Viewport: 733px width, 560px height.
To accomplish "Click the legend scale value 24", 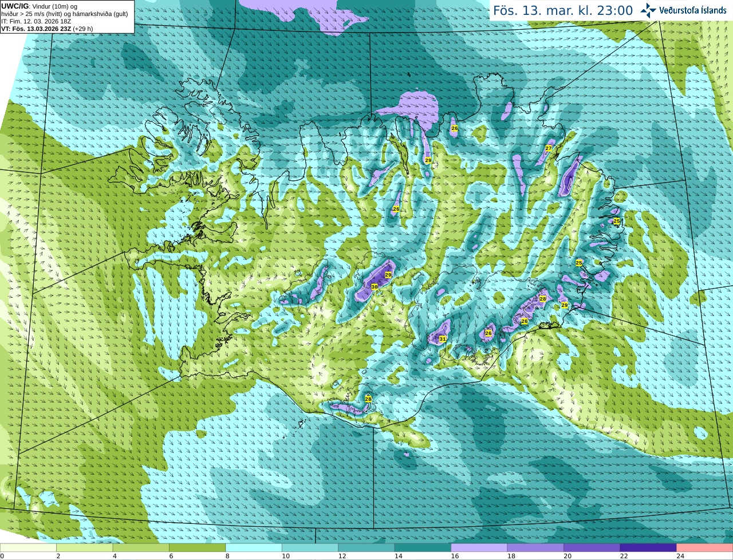I will coord(680,556).
